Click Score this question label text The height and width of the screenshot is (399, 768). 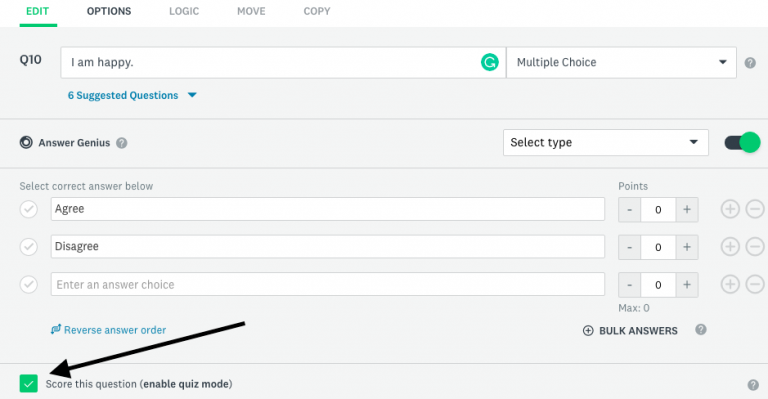(139, 384)
